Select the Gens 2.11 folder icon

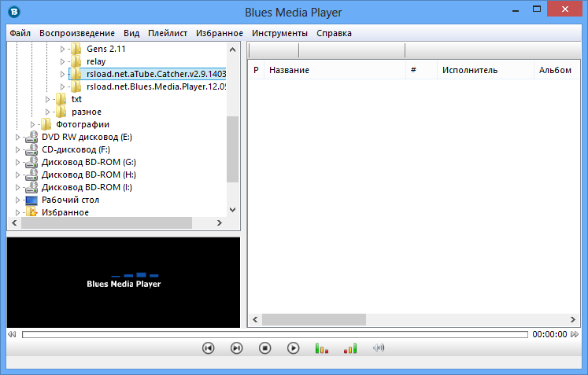point(76,49)
